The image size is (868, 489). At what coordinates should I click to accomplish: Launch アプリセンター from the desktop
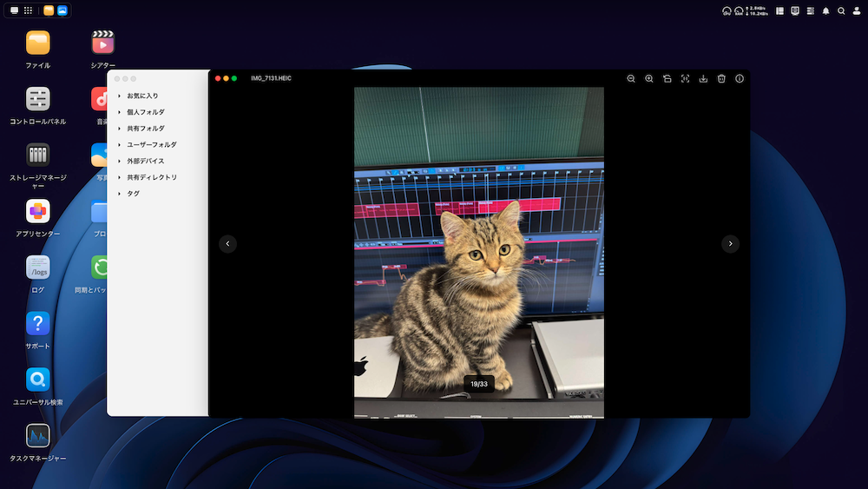pyautogui.click(x=38, y=211)
